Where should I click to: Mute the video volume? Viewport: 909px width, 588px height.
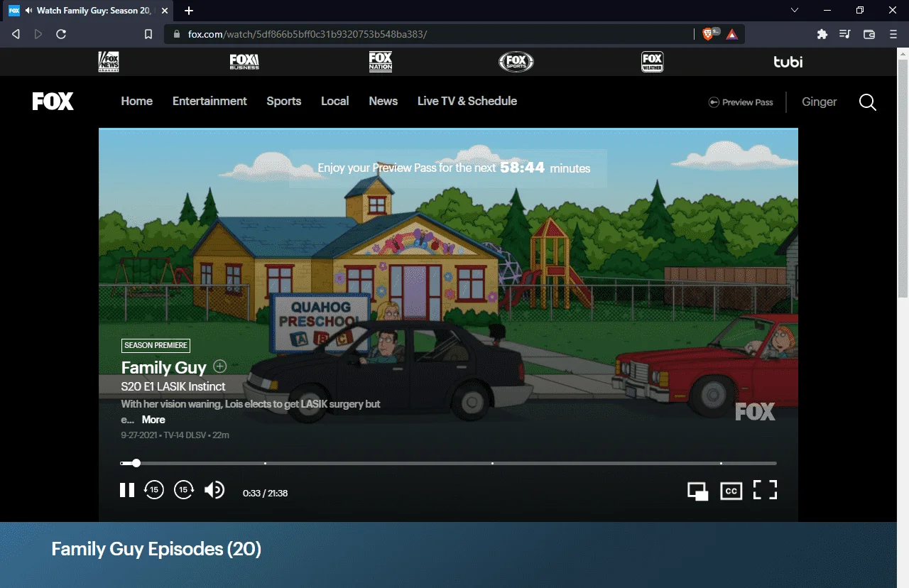pyautogui.click(x=214, y=490)
